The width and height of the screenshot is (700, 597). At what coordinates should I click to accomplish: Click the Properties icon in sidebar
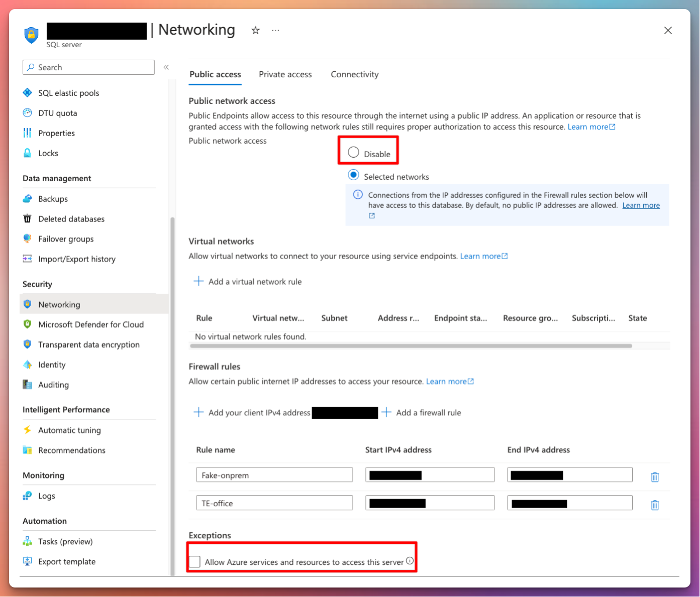(28, 133)
